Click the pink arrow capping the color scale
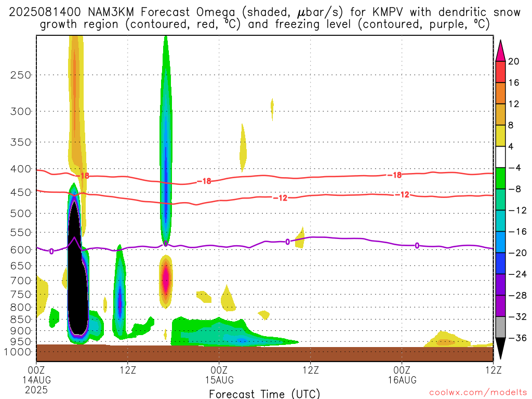 tap(500, 51)
